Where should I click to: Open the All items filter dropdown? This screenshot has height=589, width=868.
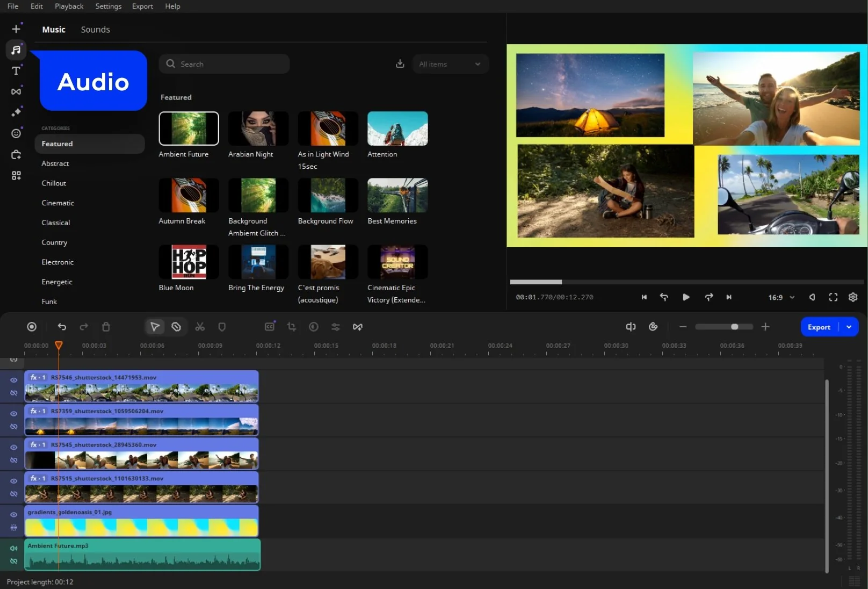tap(450, 64)
